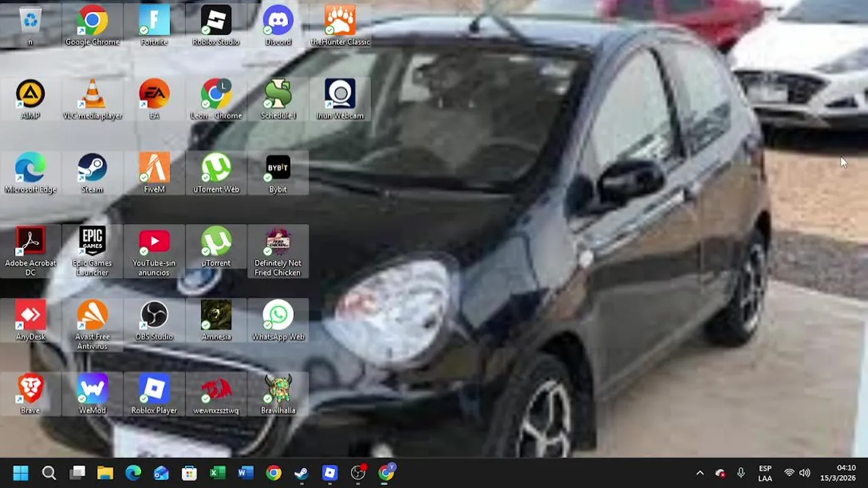Select the Roblox Player desktop icon
The width and height of the screenshot is (868, 488).
pyautogui.click(x=154, y=394)
